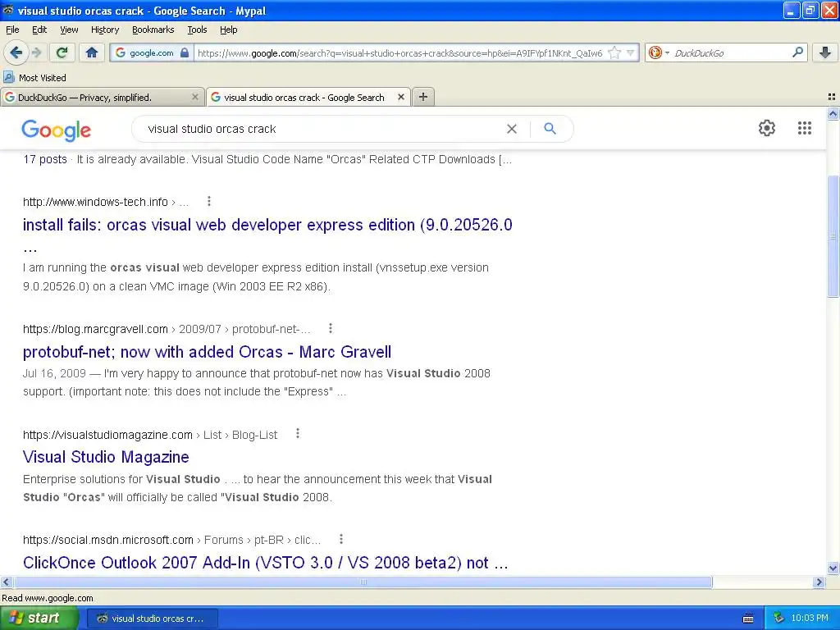Click the Google logo
This screenshot has width=840, height=630.
pyautogui.click(x=57, y=130)
